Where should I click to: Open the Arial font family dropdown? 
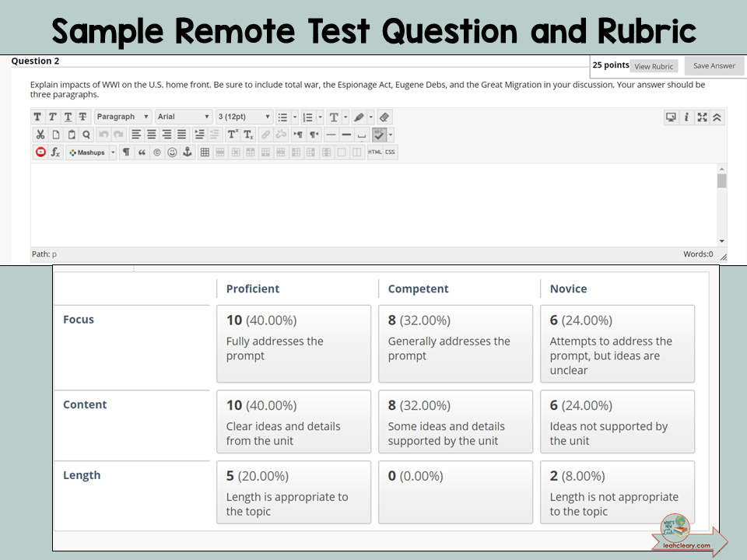click(x=183, y=117)
